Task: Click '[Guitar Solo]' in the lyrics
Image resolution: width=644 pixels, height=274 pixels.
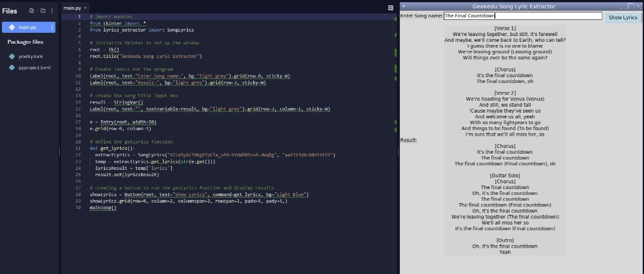Action: [x=505, y=176]
